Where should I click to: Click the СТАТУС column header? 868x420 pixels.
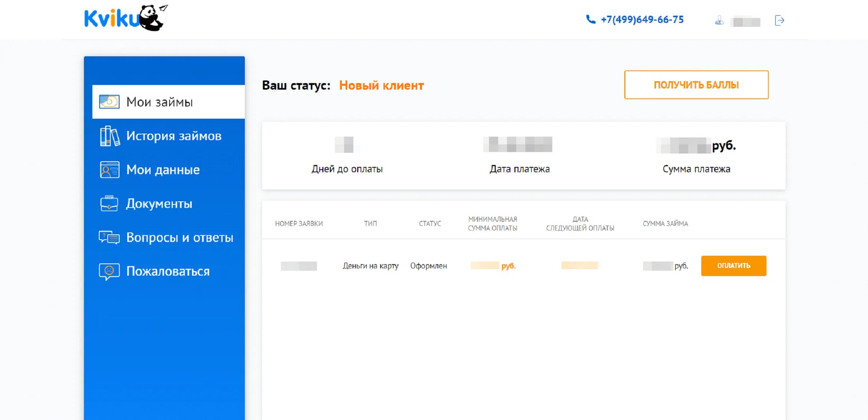[430, 224]
